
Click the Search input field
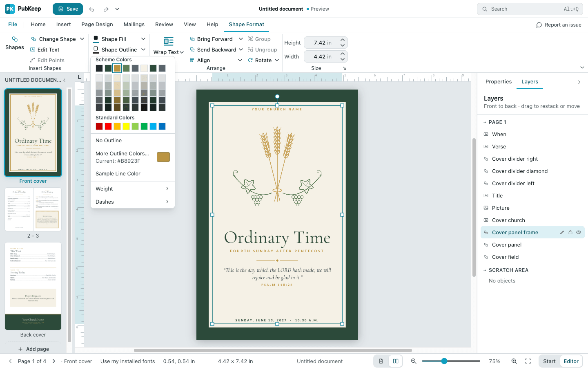(530, 9)
